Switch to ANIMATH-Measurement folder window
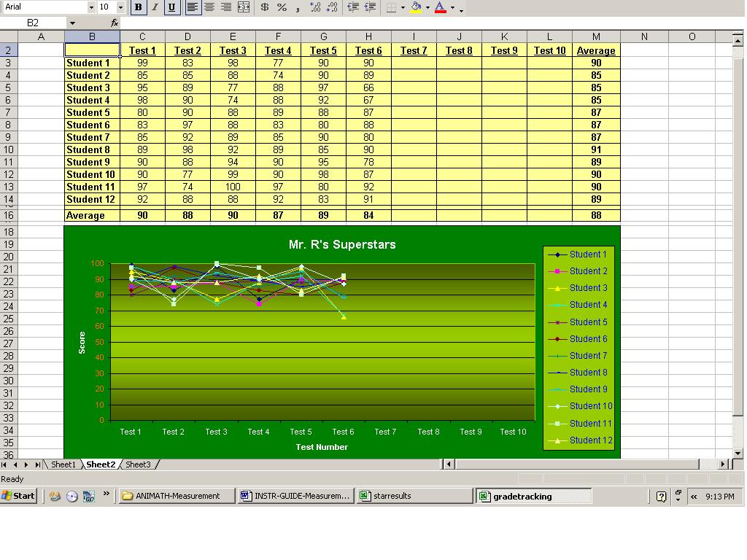Viewport: 747px width, 560px height. coord(177,496)
